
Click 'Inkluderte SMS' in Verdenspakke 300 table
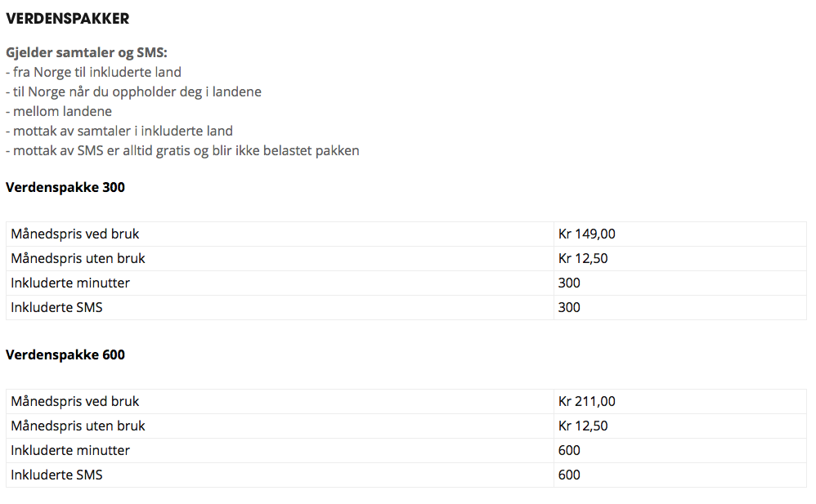click(56, 307)
